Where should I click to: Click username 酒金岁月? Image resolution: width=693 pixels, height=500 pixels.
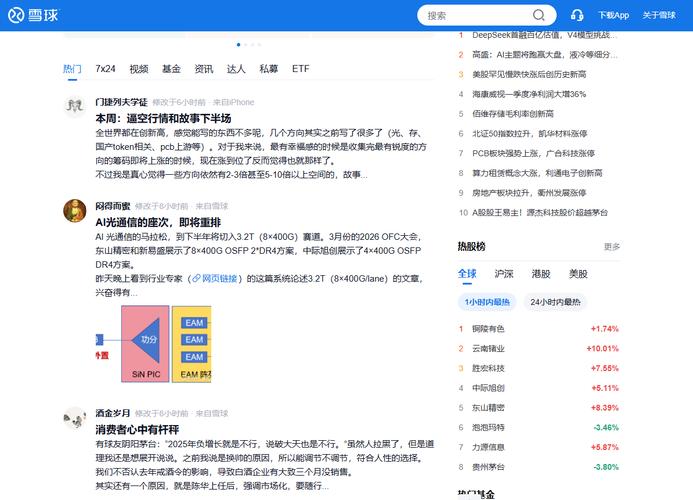click(x=113, y=413)
